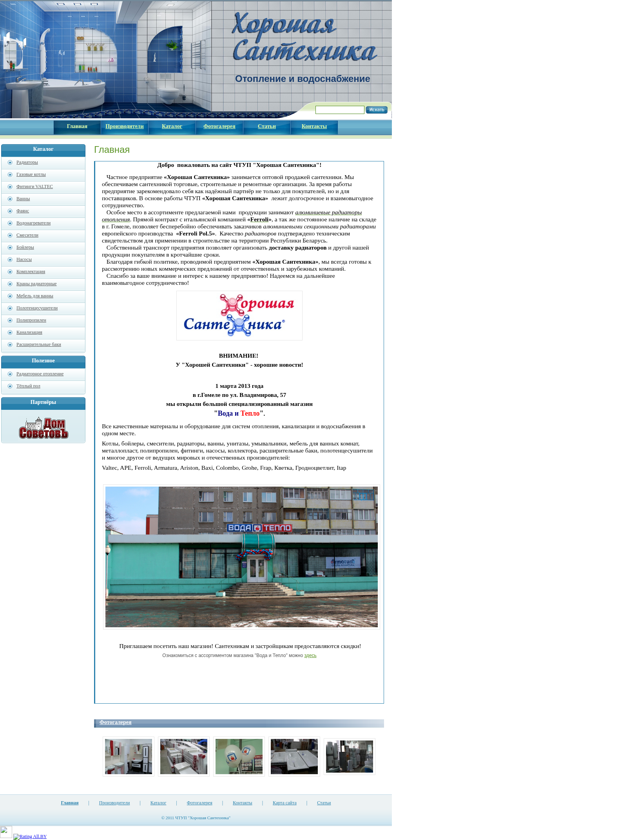Image resolution: width=627 pixels, height=840 pixels.
Task: Open the second gallery thumbnail with boxed goods
Action: (x=184, y=757)
